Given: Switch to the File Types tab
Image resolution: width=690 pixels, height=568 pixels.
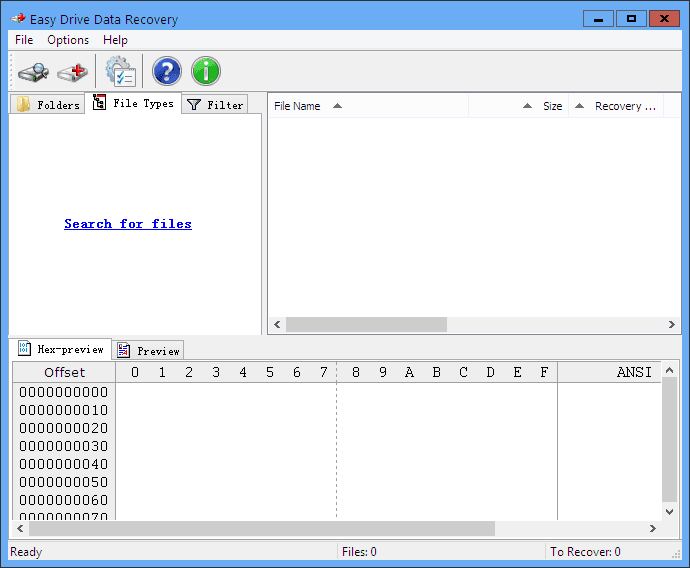Looking at the screenshot, I should point(133,103).
